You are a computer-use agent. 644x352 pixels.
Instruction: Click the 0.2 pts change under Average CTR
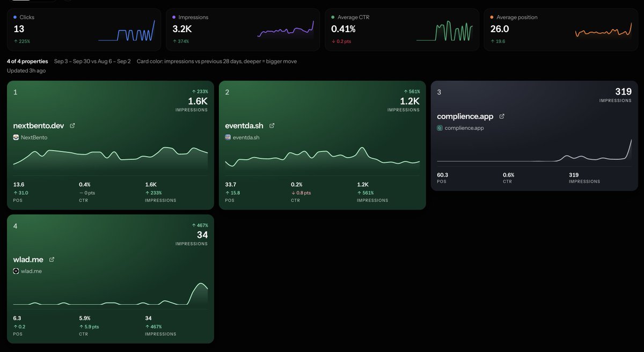[x=342, y=41]
